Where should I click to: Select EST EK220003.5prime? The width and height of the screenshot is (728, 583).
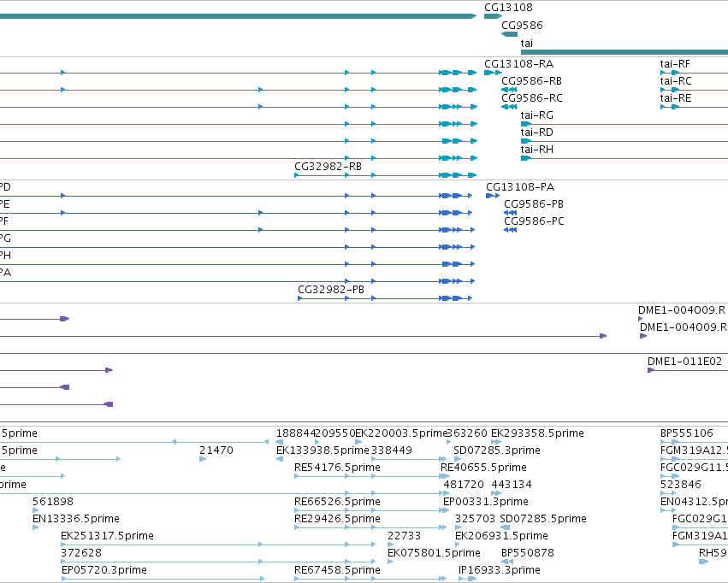(x=401, y=433)
